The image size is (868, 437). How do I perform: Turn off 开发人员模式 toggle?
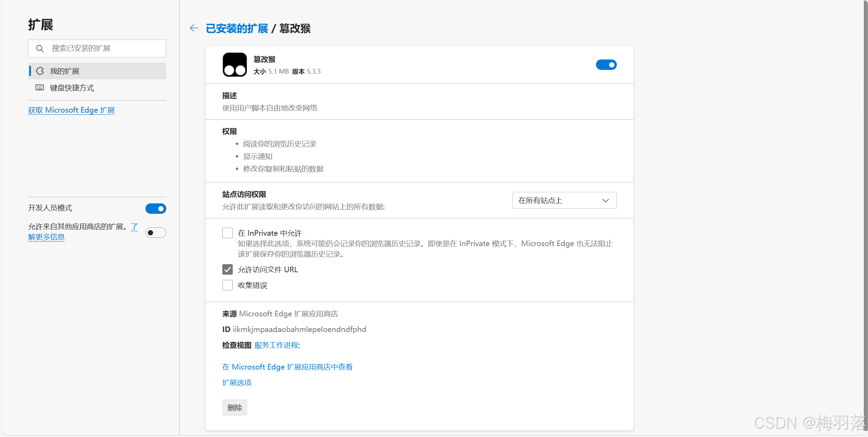156,209
